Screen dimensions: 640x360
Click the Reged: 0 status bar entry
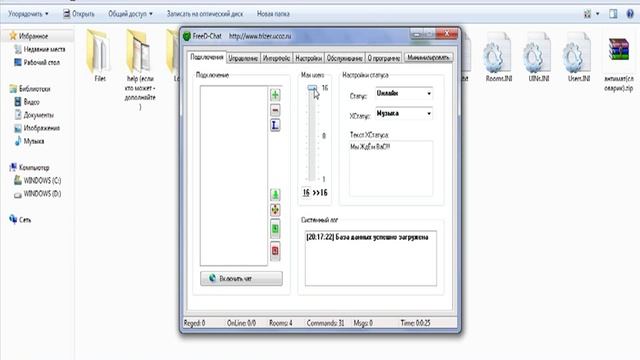pyautogui.click(x=194, y=323)
